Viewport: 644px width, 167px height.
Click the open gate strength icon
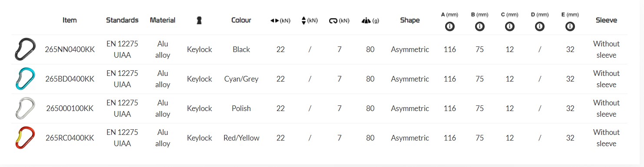click(334, 20)
